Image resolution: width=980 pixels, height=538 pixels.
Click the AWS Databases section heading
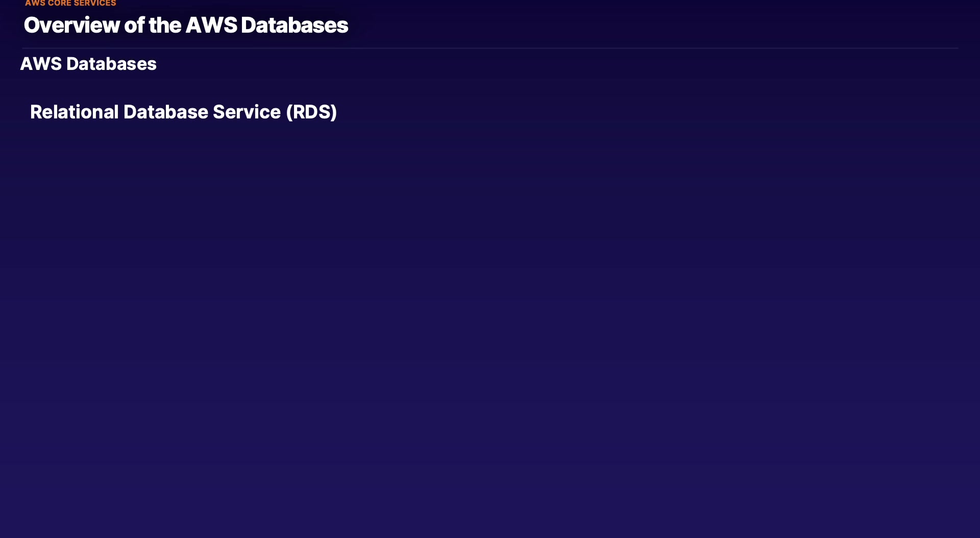pos(88,64)
